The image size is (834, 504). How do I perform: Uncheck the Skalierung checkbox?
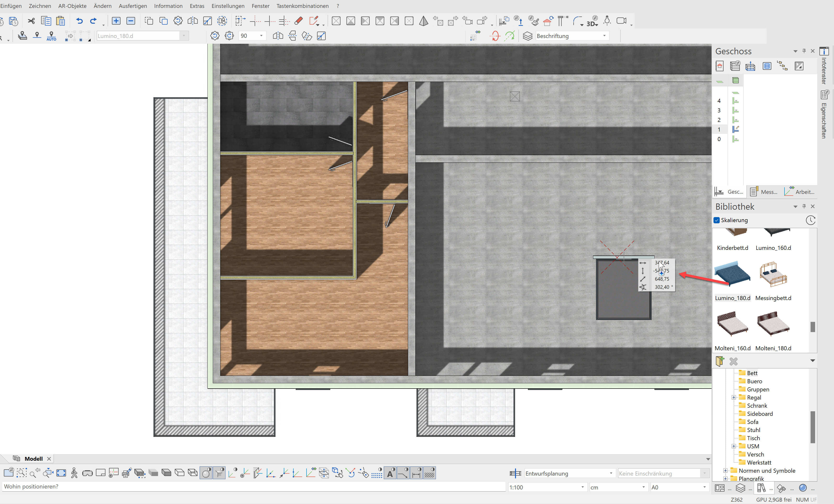(717, 220)
